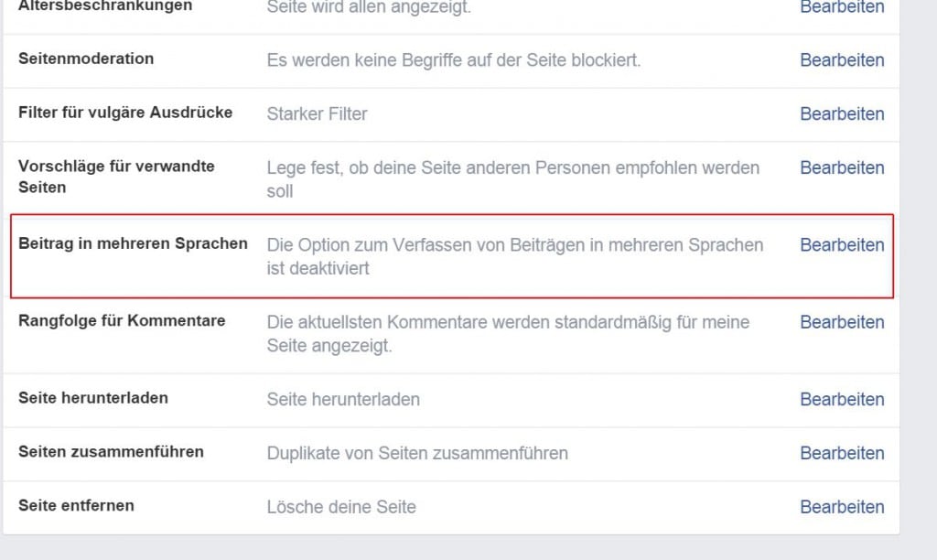Click the Filter für vulgäre Ausdrücke label
The height and width of the screenshot is (560, 937).
(125, 113)
